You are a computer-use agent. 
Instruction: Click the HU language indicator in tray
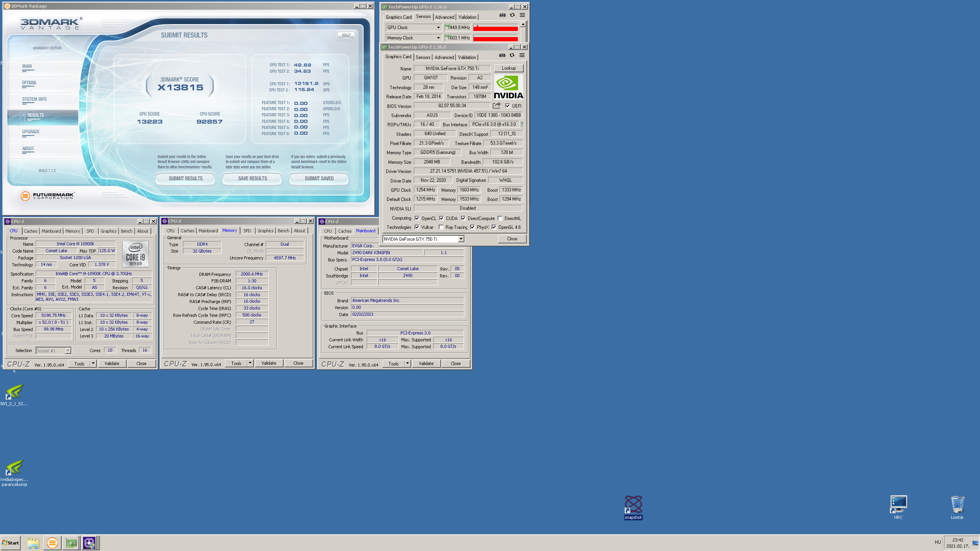click(938, 542)
